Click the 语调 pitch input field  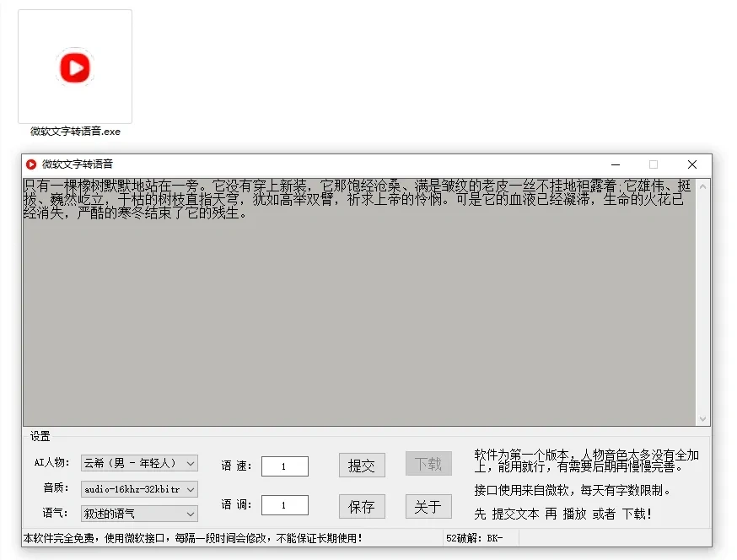tap(284, 505)
